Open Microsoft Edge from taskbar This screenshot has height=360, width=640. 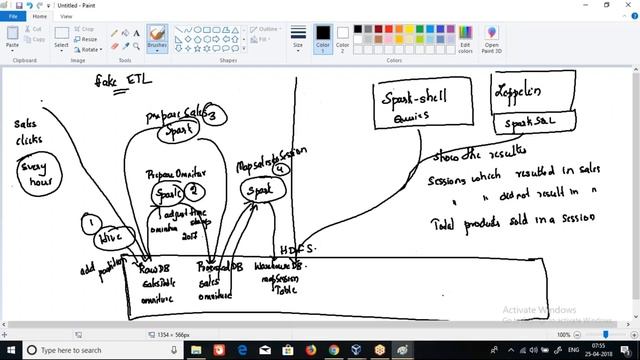(x=242, y=350)
